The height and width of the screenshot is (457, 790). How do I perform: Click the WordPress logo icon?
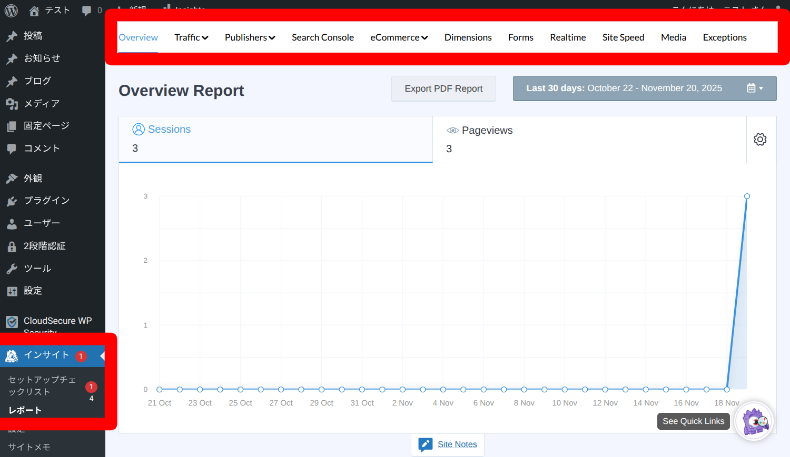click(12, 10)
